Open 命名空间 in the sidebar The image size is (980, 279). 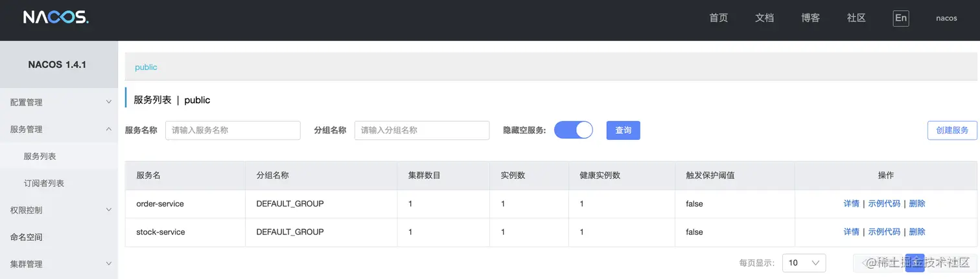click(27, 238)
